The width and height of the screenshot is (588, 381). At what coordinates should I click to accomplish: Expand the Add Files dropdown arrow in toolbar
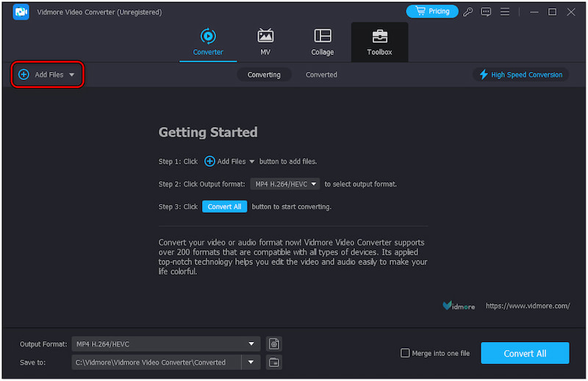[x=72, y=75]
